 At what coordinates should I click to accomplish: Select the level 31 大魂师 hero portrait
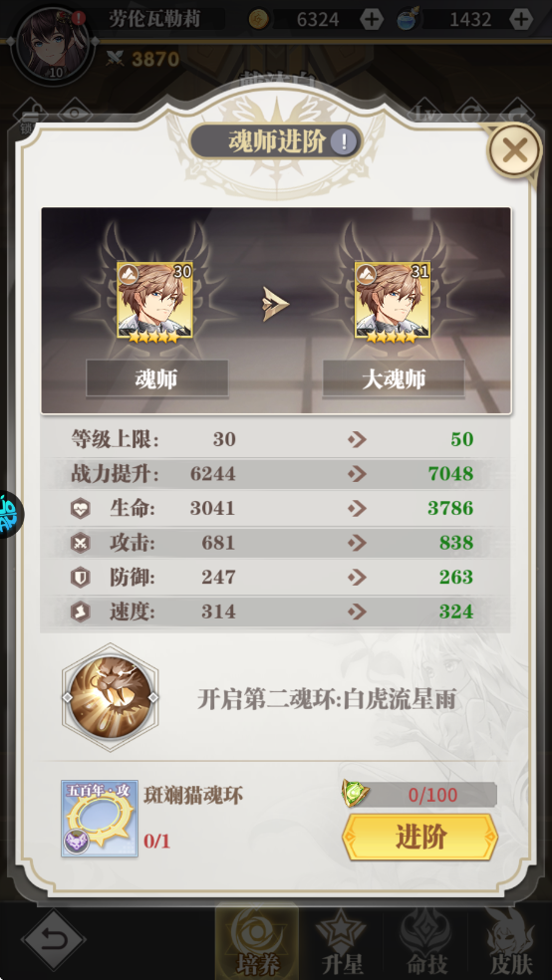click(x=392, y=301)
